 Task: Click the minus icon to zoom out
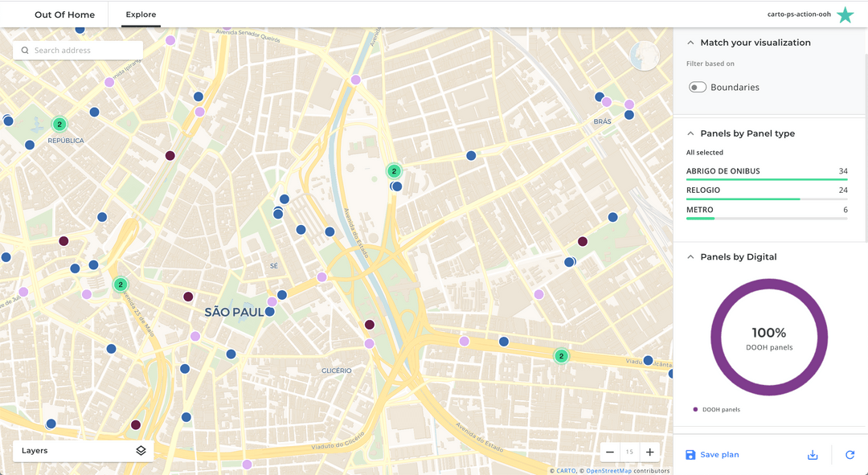(609, 452)
